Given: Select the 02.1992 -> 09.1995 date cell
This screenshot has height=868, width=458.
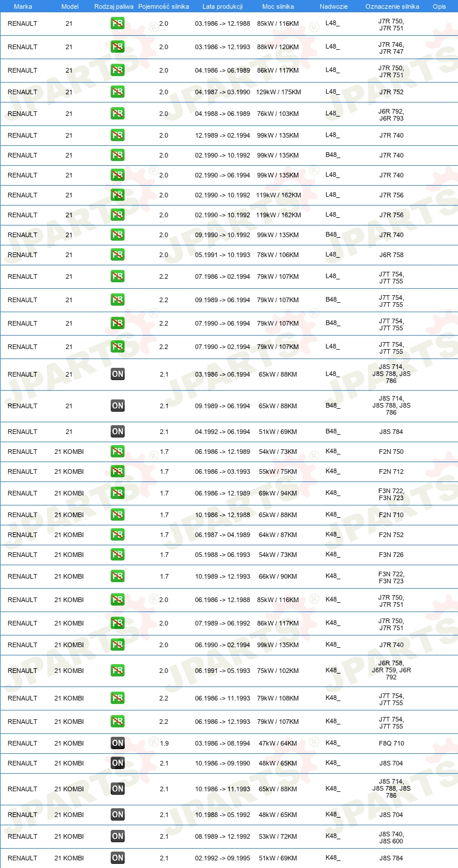Looking at the screenshot, I should click(x=223, y=858).
